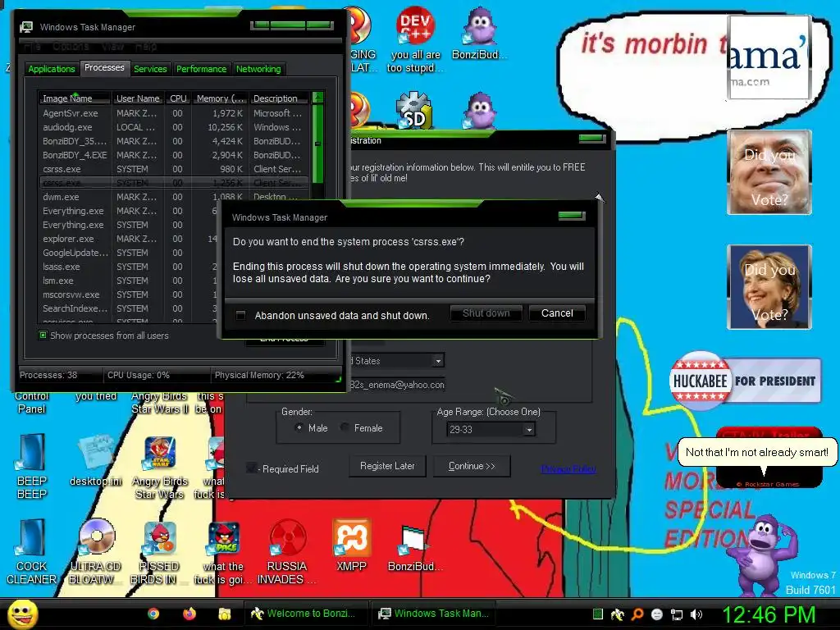Image resolution: width=840 pixels, height=630 pixels.
Task: Click the round white face tray icon
Action: [x=657, y=614]
